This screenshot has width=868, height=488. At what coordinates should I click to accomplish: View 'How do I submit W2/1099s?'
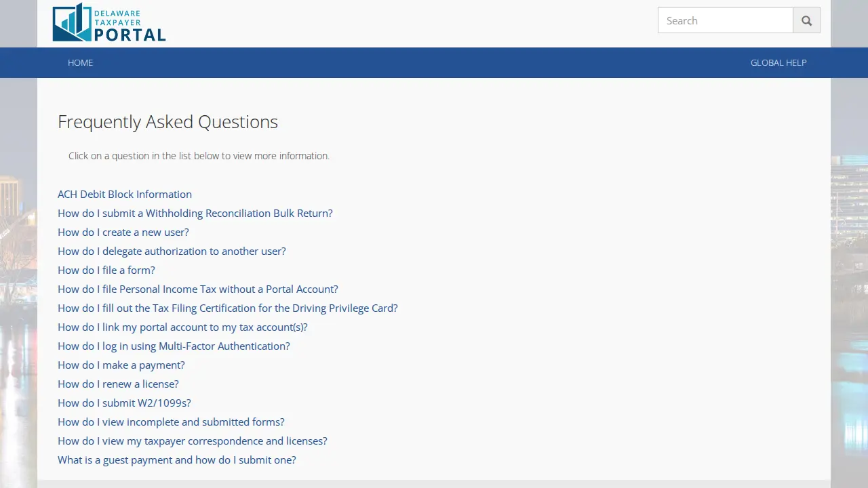click(x=124, y=403)
